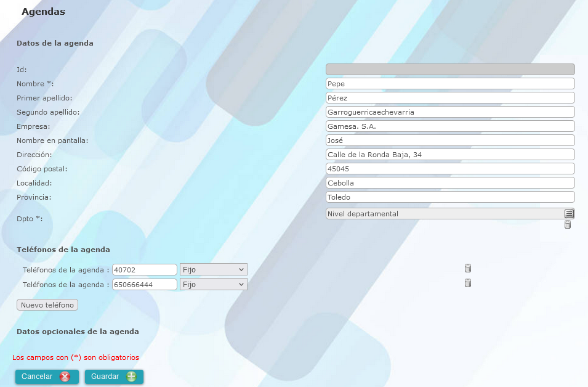The image size is (588, 387).
Task: Expand the Fijo dropdown for phone 650666444
Action: coord(214,285)
